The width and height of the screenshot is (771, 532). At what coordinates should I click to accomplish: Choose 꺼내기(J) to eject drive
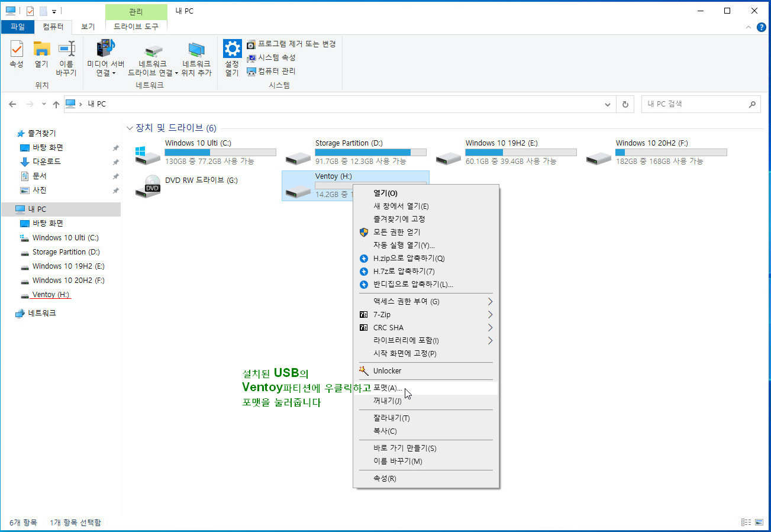coord(426,401)
